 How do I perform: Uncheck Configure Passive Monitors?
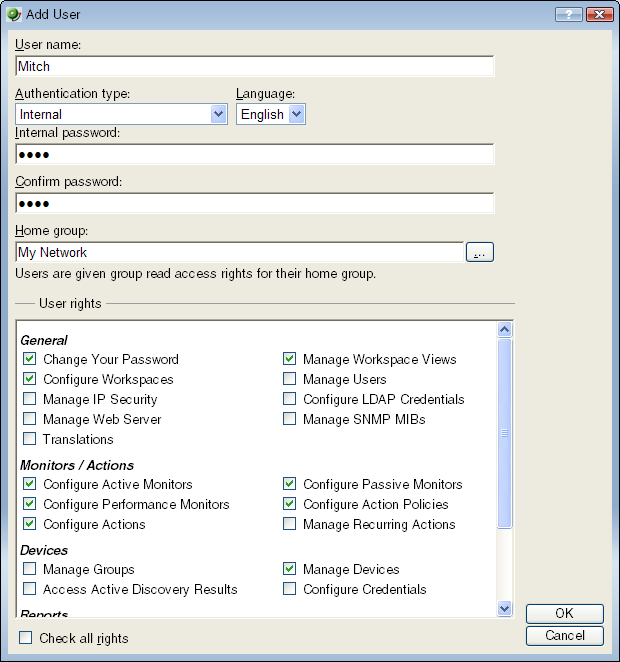[x=290, y=484]
